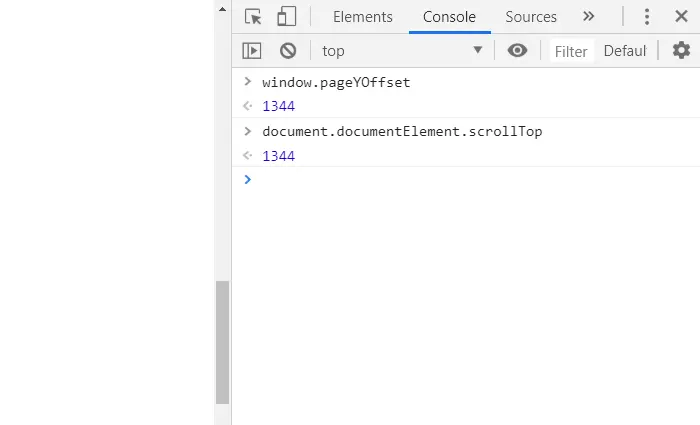Toggle live expression eye icon
Viewport: 700px width, 425px height.
click(517, 50)
